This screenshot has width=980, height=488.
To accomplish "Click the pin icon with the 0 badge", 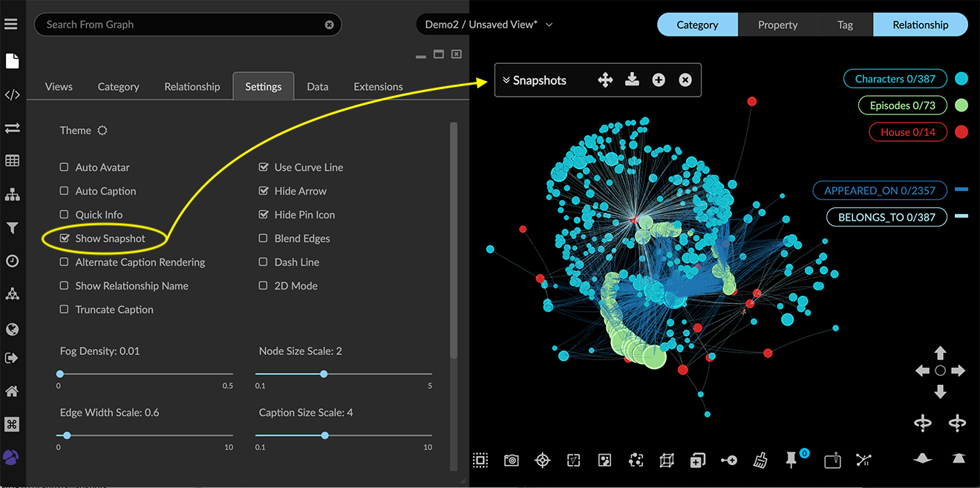I will [791, 461].
